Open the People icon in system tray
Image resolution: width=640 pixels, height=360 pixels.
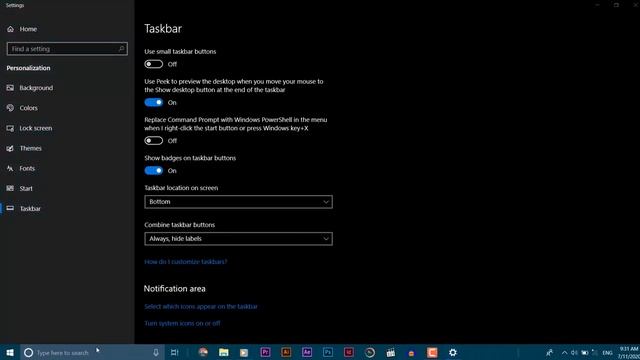pyautogui.click(x=549, y=352)
